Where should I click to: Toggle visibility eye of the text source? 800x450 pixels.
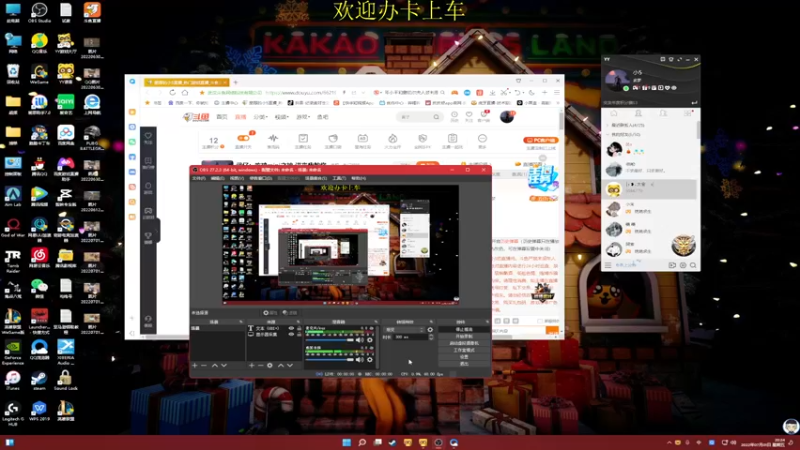click(x=291, y=328)
